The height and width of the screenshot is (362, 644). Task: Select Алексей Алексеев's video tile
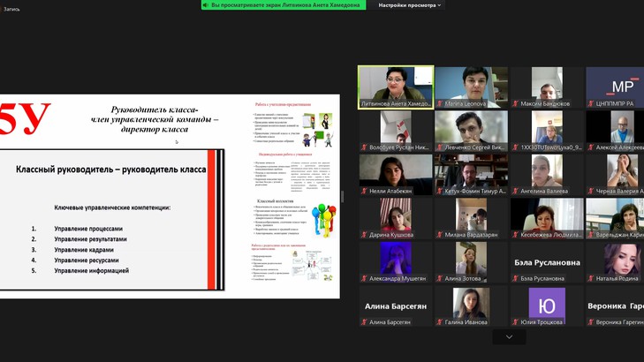click(x=615, y=131)
